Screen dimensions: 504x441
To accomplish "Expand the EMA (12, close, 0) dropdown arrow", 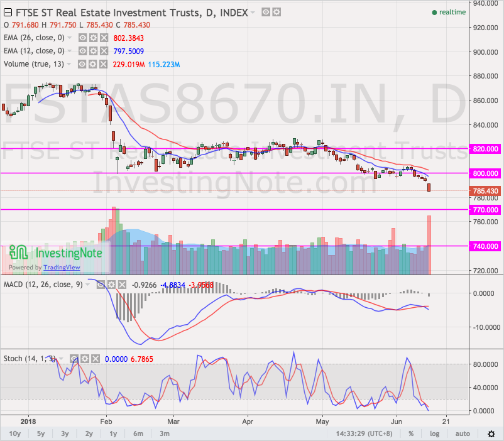I will tap(69, 51).
